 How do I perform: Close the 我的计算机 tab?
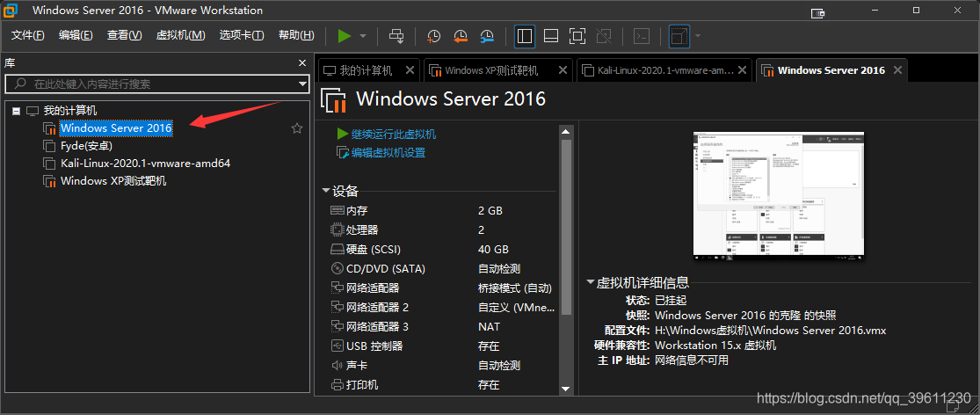click(410, 70)
